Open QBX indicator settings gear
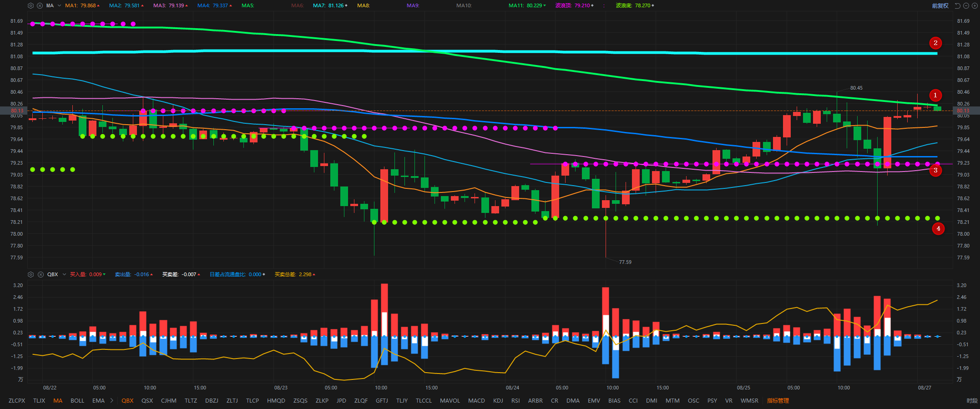 [30, 274]
